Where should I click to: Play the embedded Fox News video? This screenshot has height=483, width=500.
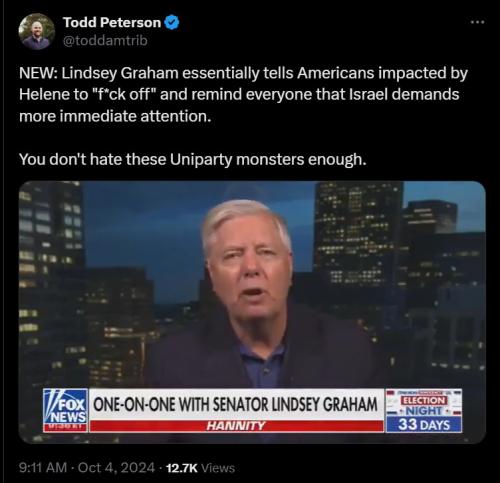click(x=252, y=312)
